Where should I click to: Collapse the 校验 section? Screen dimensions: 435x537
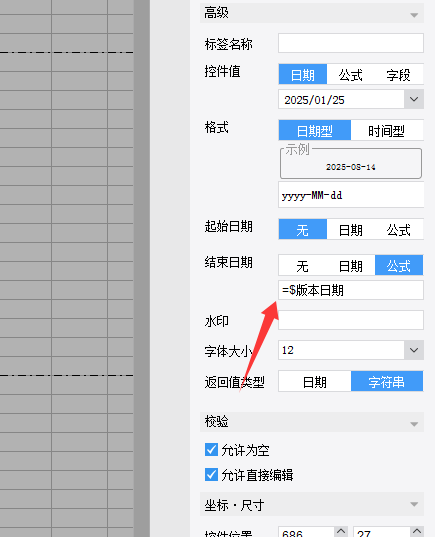pyautogui.click(x=414, y=424)
